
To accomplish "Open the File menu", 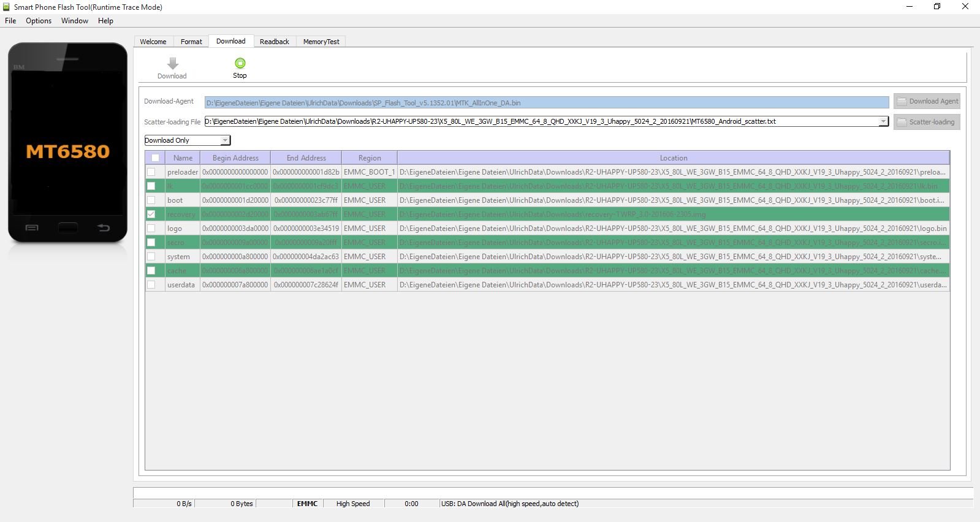I will pyautogui.click(x=10, y=21).
